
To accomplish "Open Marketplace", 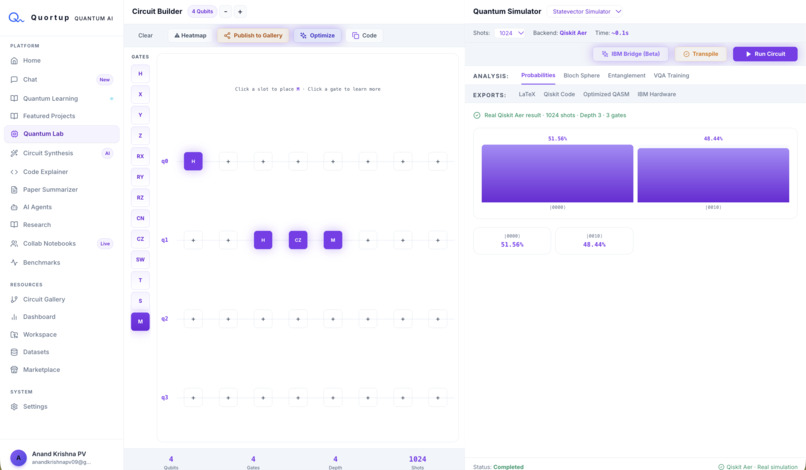I will pyautogui.click(x=62, y=370).
